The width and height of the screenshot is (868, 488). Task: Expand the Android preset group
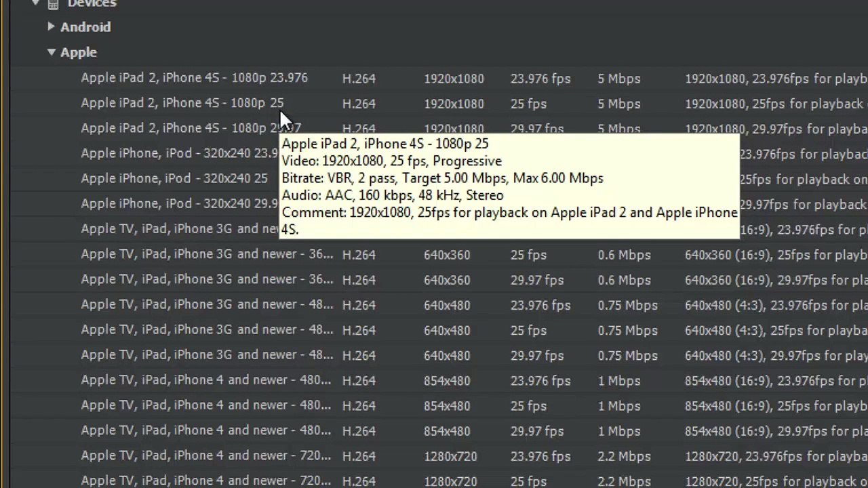point(51,26)
